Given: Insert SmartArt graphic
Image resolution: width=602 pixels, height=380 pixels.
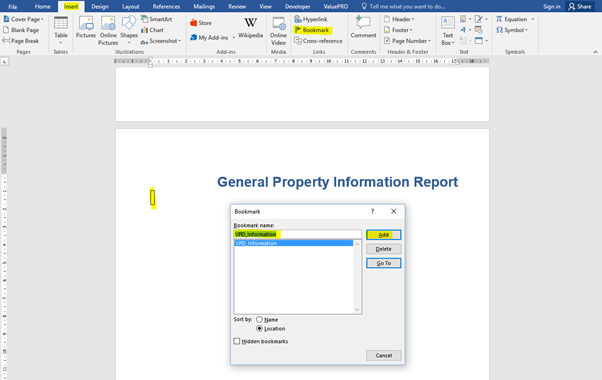Looking at the screenshot, I should coord(156,19).
